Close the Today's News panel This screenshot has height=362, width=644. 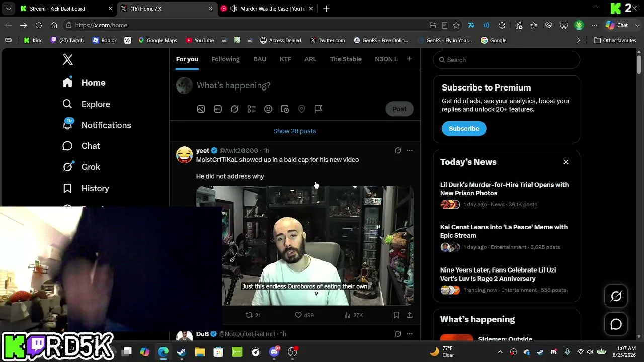[x=566, y=162]
